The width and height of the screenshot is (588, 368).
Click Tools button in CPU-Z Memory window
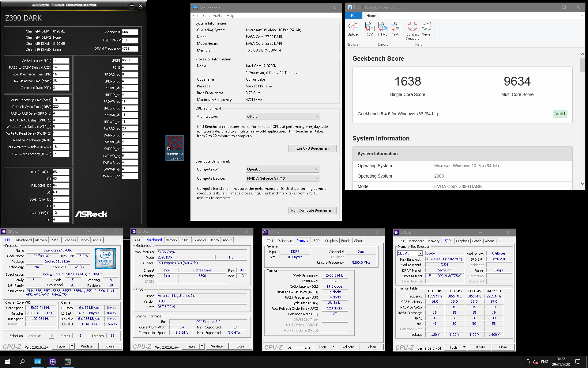[x=322, y=347]
